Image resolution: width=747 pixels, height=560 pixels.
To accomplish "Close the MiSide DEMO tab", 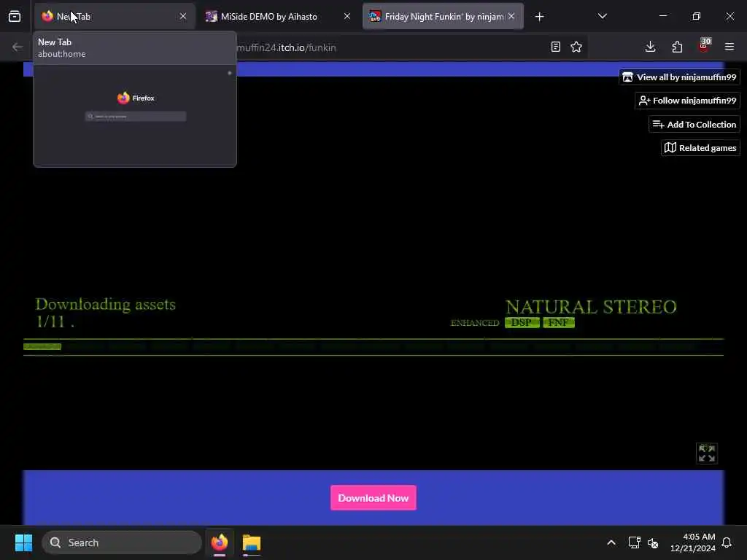I will [347, 16].
